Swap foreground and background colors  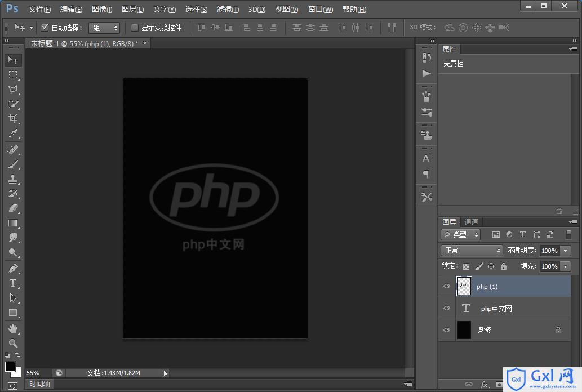(17, 355)
